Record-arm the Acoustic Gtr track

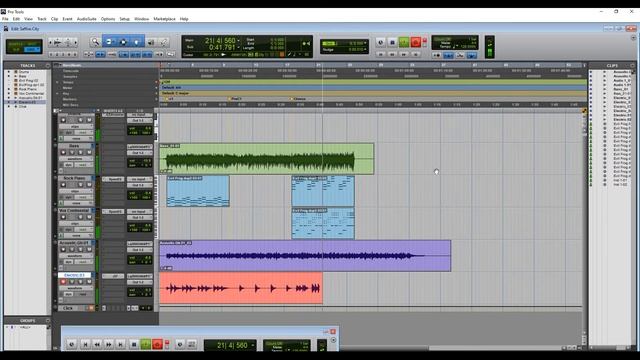click(63, 249)
